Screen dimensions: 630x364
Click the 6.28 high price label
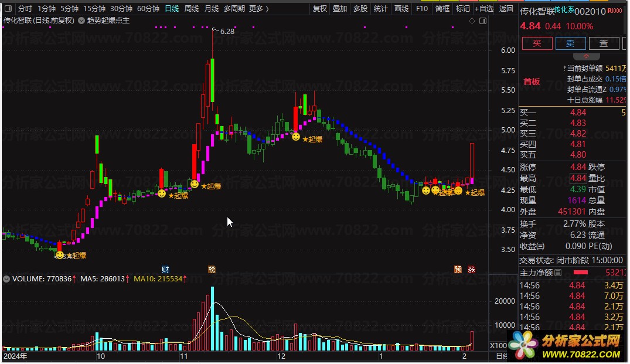point(227,31)
